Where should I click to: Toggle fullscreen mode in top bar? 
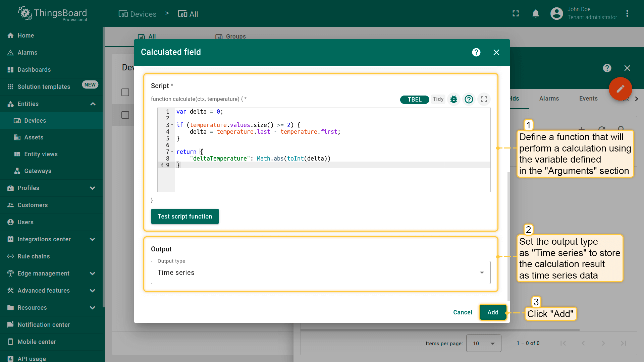pyautogui.click(x=516, y=14)
